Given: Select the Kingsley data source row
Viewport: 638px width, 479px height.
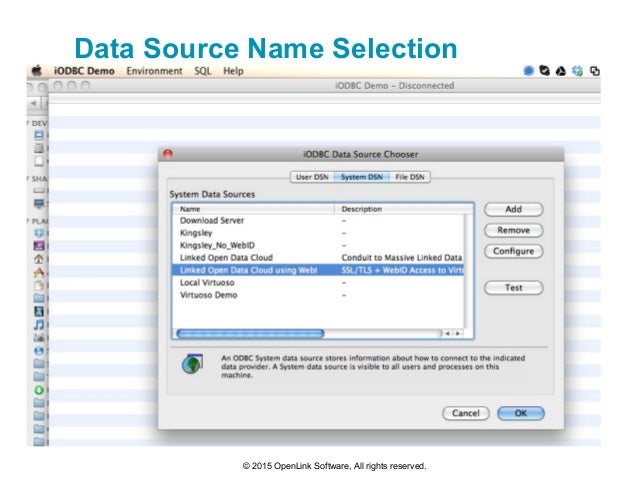Looking at the screenshot, I should pos(319,233).
